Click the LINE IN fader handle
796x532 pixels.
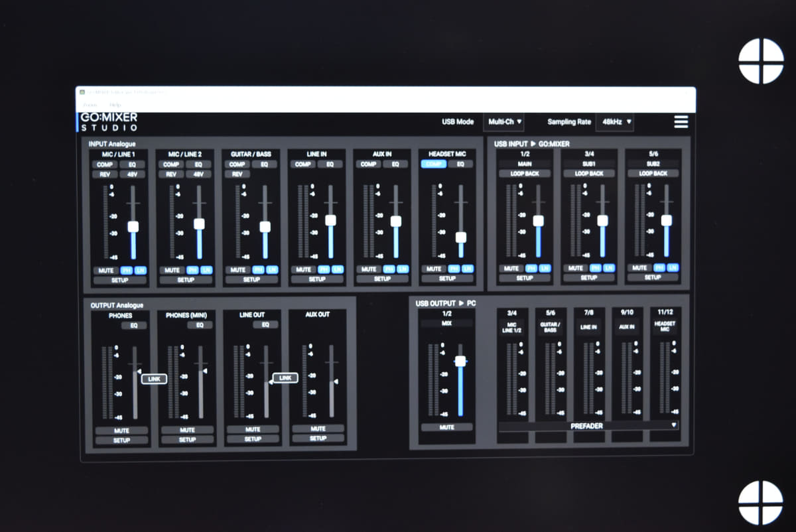coord(330,220)
